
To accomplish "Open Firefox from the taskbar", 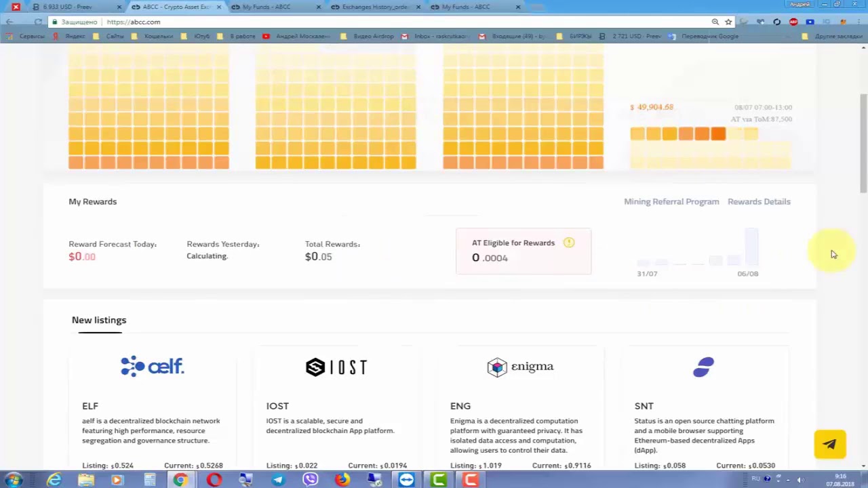I will point(342,480).
